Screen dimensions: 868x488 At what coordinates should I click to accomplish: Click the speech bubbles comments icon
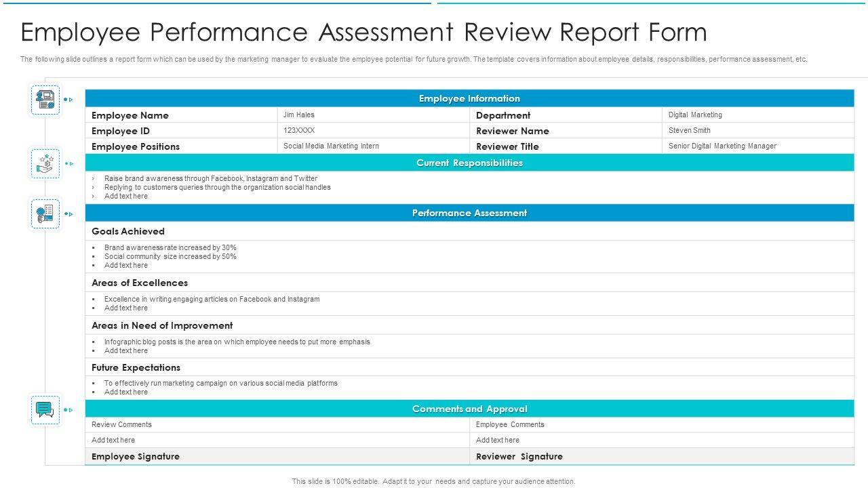click(x=45, y=409)
